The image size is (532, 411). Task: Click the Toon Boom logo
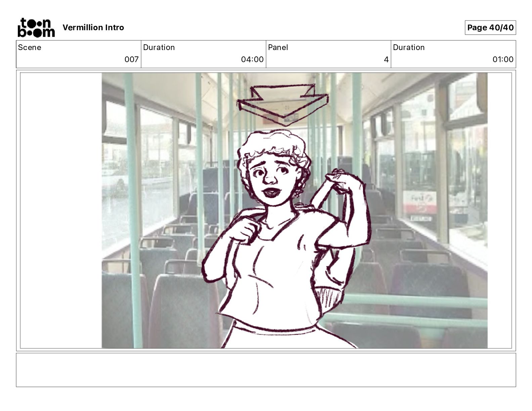[36, 28]
